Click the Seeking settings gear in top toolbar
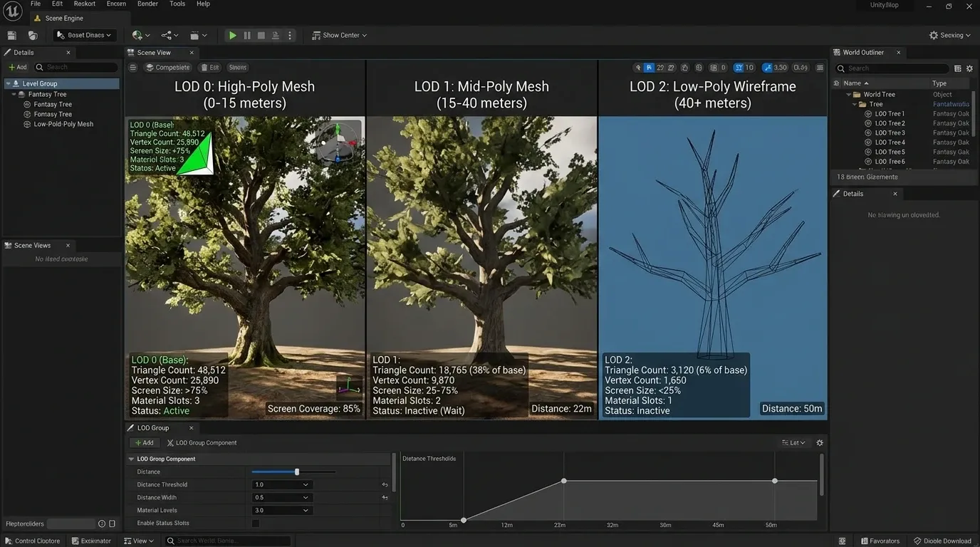The image size is (980, 547). coord(934,35)
